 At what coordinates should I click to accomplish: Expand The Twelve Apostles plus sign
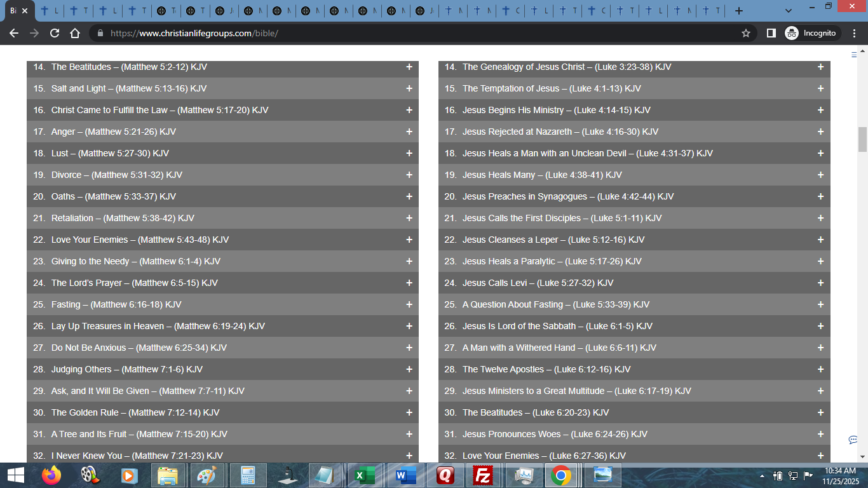[820, 369]
